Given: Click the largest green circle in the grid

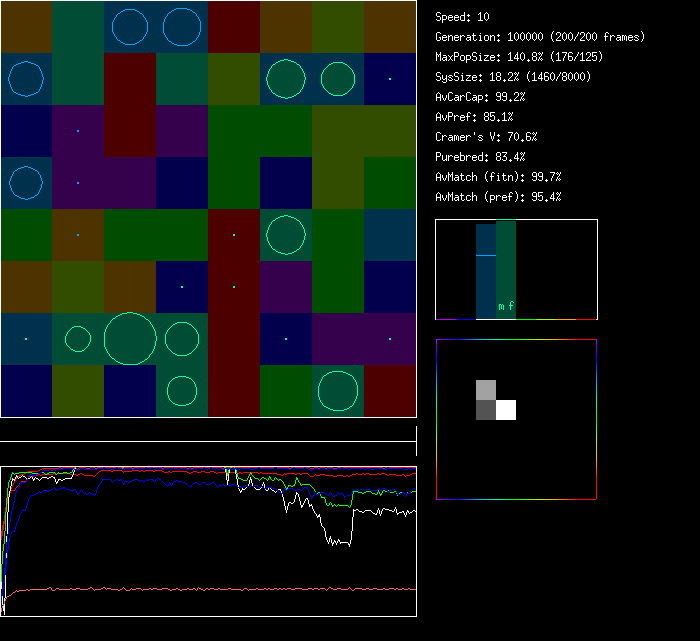Looking at the screenshot, I should [130, 339].
